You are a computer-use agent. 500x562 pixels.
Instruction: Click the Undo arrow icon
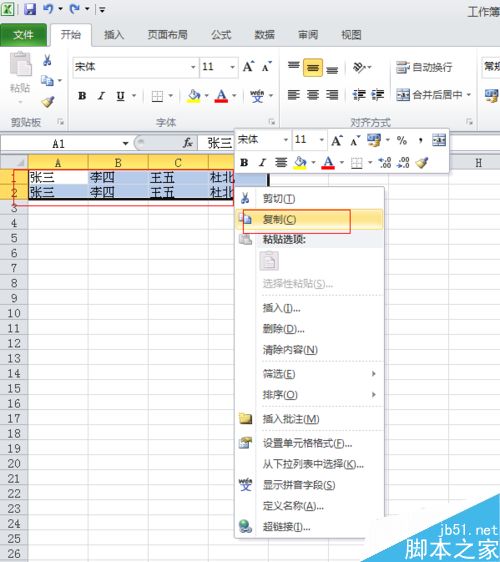[48, 9]
